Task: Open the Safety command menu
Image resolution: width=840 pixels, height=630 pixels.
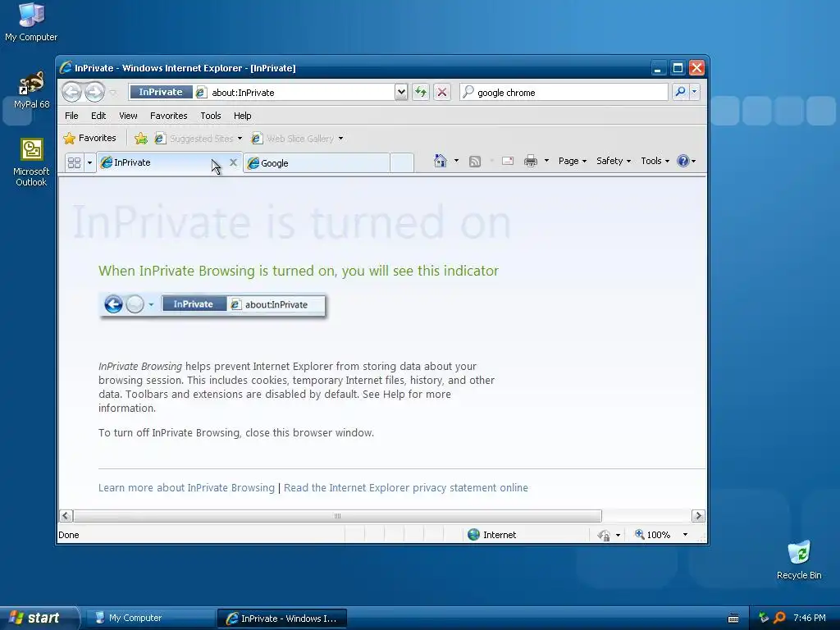Action: coord(614,161)
